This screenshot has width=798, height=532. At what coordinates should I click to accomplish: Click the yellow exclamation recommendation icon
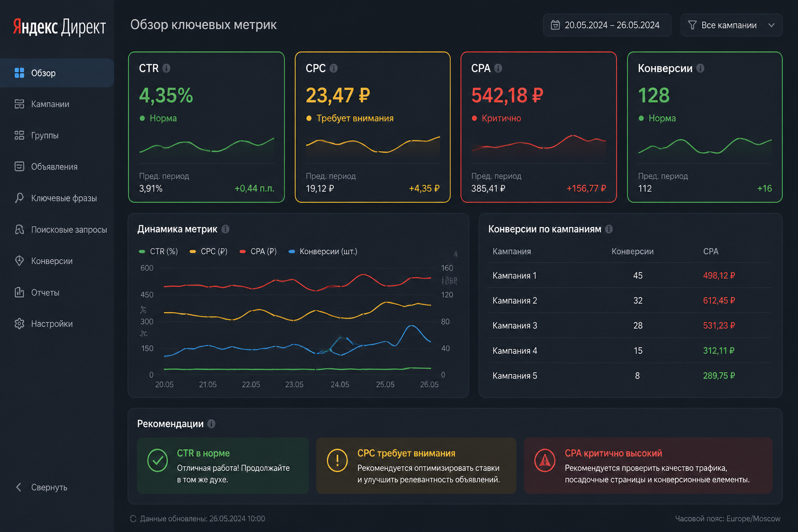click(337, 460)
